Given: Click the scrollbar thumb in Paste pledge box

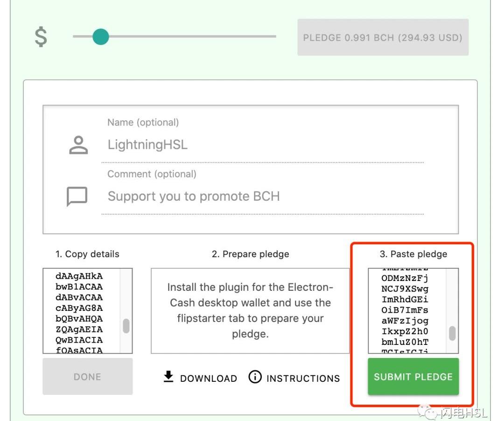Looking at the screenshot, I should click(452, 333).
